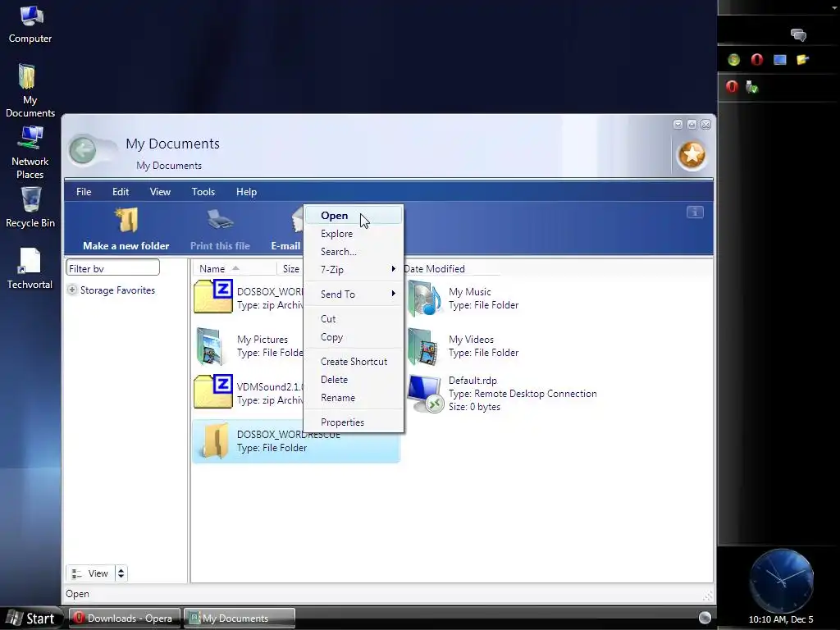Expand the 7-Zip submenu arrow
The height and width of the screenshot is (630, 840).
(393, 269)
